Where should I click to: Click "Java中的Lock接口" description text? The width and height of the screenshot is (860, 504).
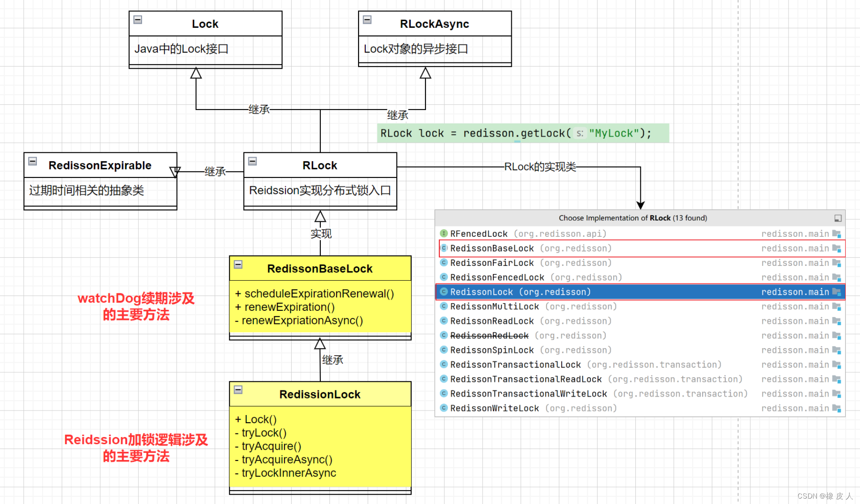click(182, 49)
